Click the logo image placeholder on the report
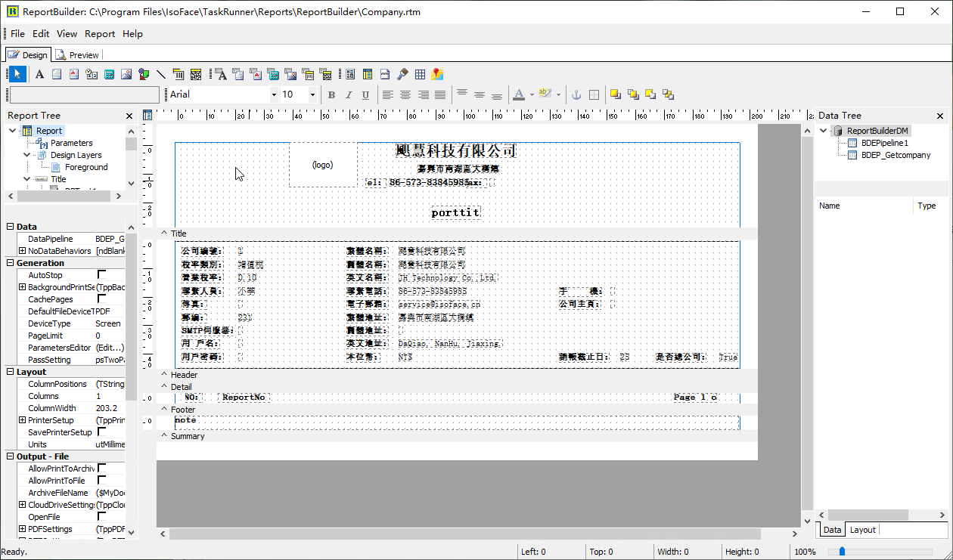Screen dimensions: 953x560 [323, 165]
